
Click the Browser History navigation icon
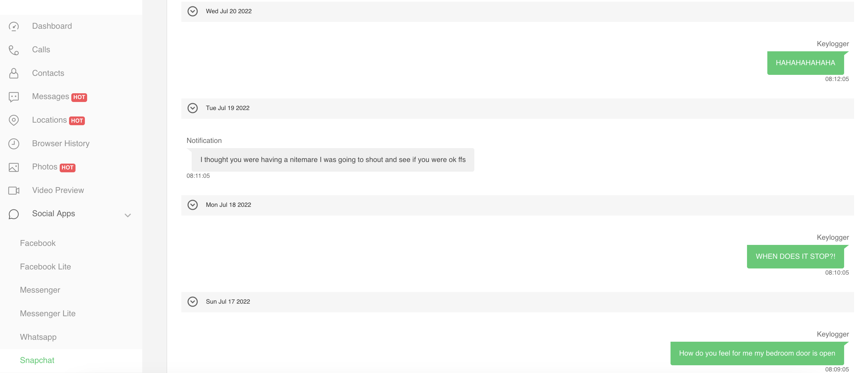click(x=14, y=144)
